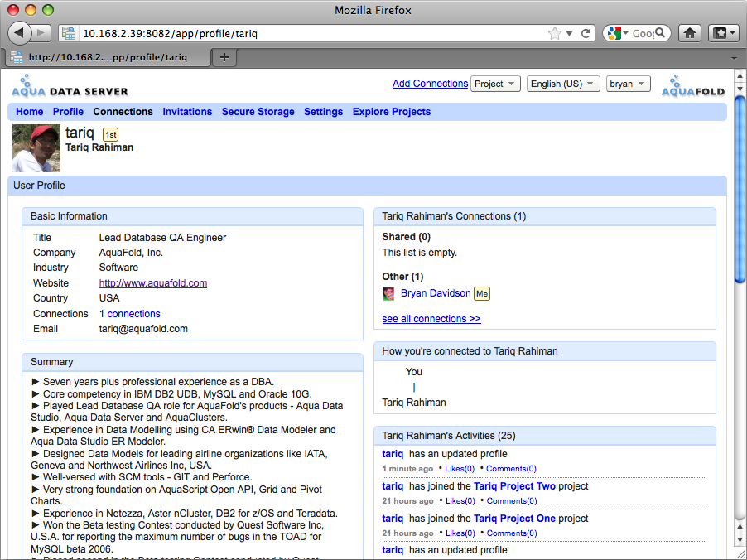Select the tariq@aquafold.com email text
Screen dimensions: 747x560
point(143,329)
